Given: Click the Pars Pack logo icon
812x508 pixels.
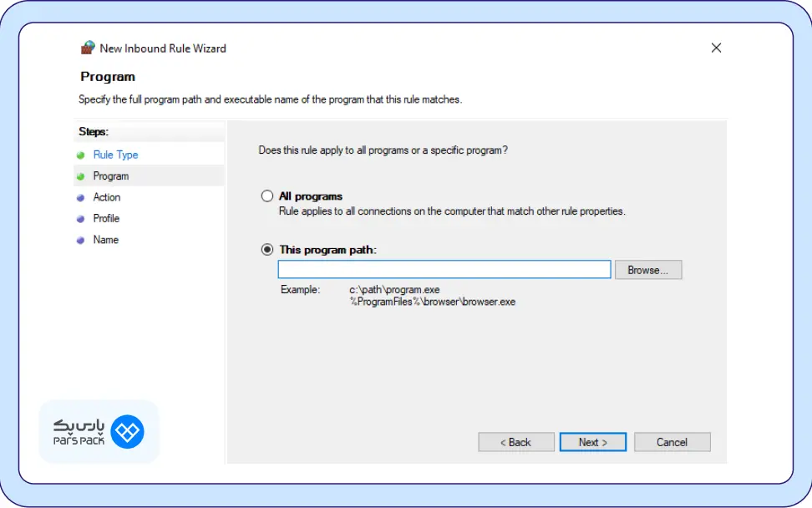Looking at the screenshot, I should (x=127, y=432).
